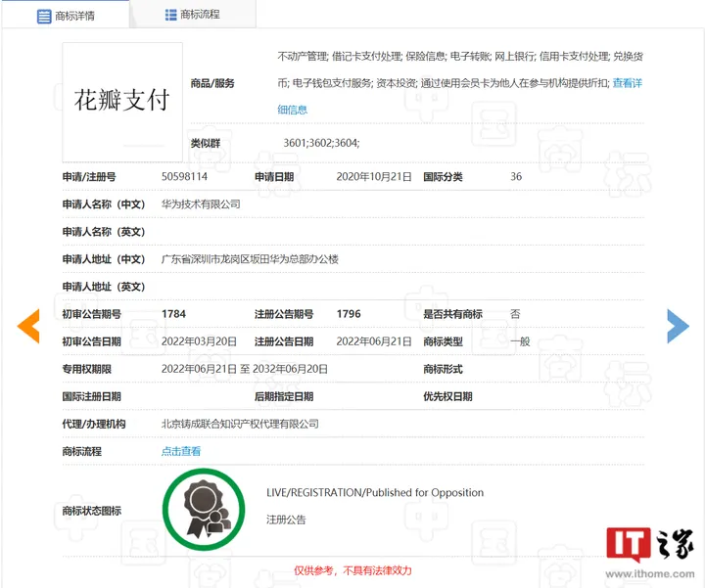Viewport: 705px width, 588px height.
Task: Select preliminary announcement date 2022年03月20日
Action: pos(199,341)
